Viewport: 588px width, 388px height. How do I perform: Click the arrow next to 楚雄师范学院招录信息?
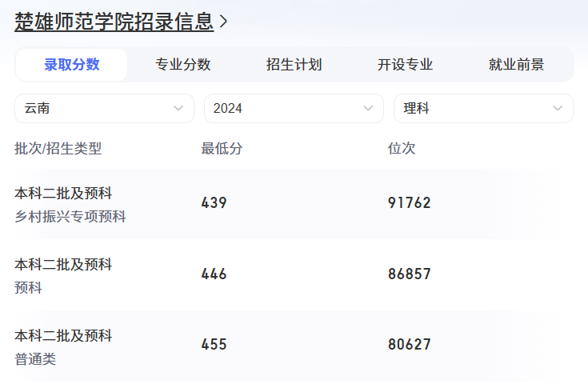[x=223, y=22]
